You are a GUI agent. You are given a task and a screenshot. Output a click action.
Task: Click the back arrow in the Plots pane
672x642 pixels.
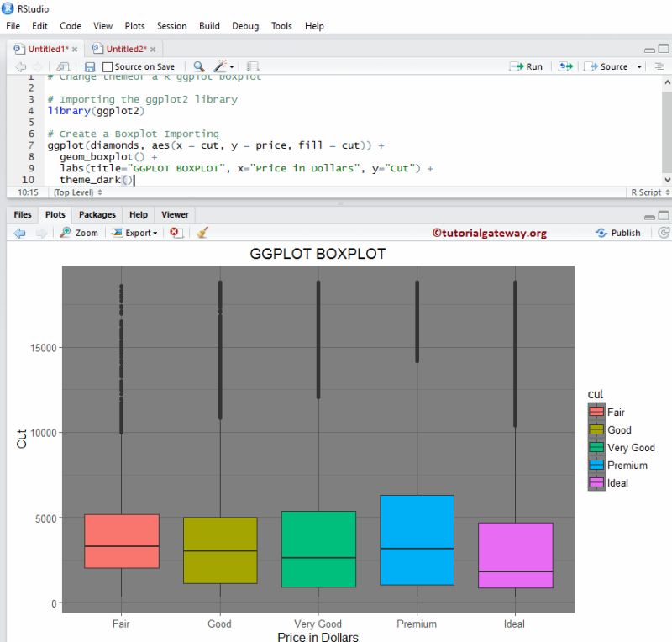18,233
